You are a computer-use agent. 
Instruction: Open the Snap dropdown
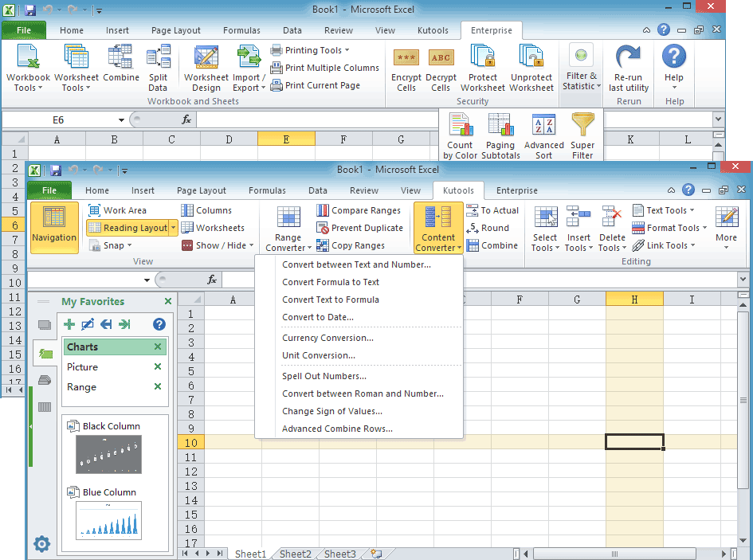(111, 245)
